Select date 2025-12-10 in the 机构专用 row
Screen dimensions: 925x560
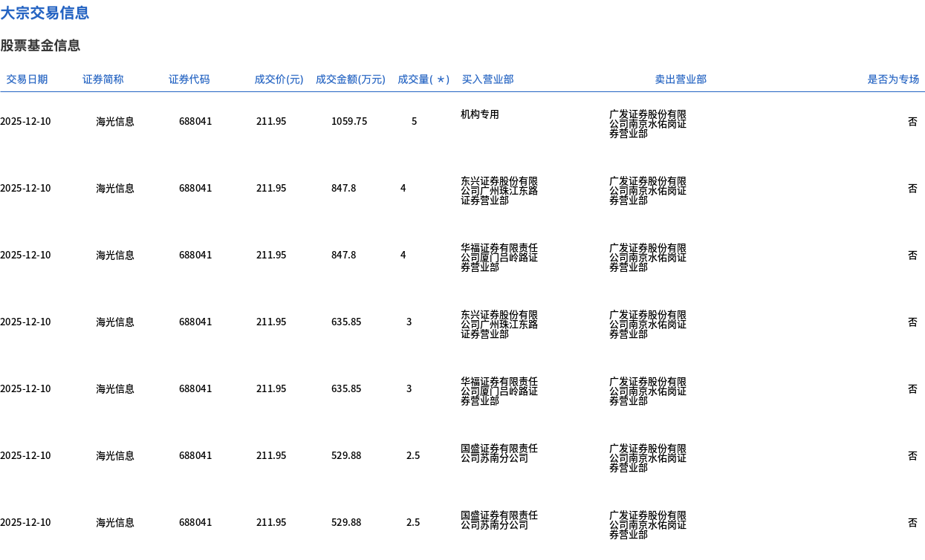coord(25,121)
